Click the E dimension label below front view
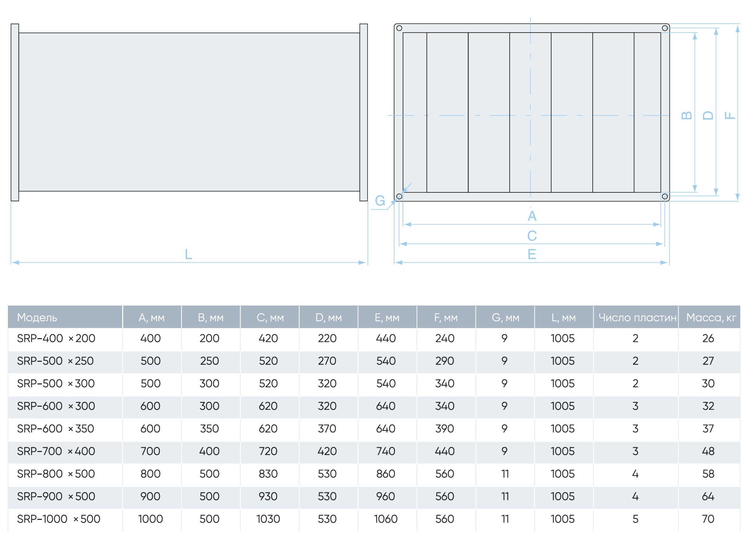756x548 pixels. pyautogui.click(x=532, y=254)
